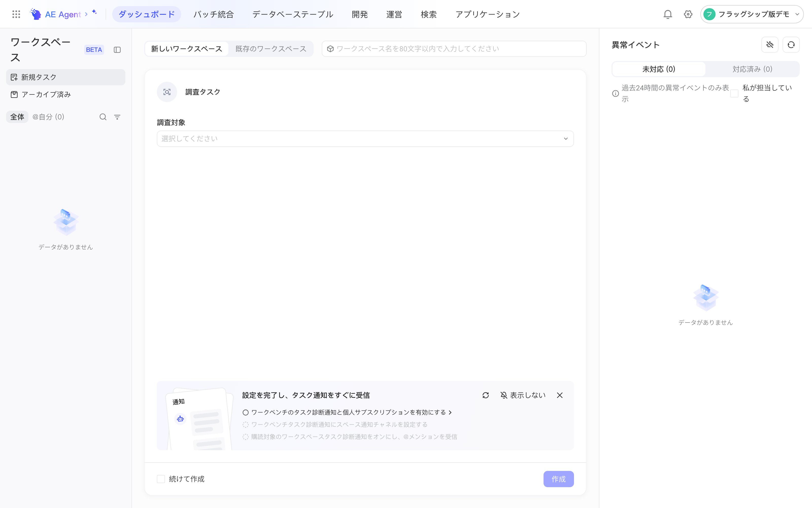Collapse the workspace sidebar panel icon

tap(117, 50)
